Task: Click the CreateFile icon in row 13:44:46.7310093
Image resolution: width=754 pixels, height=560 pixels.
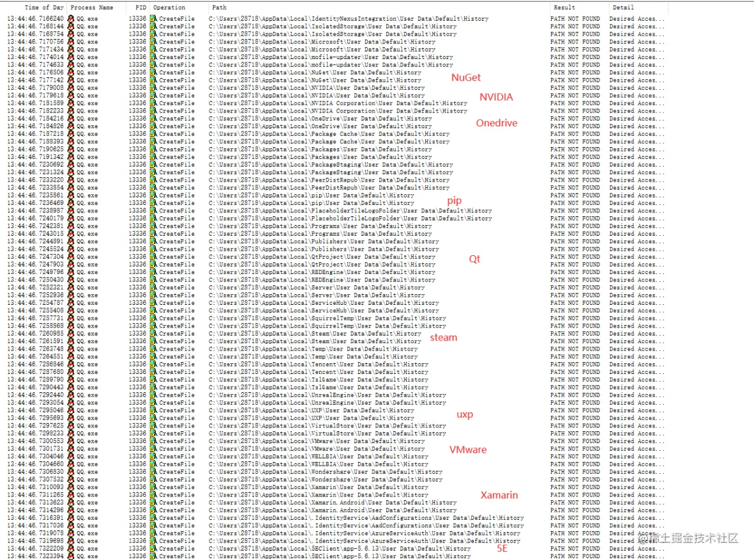Action: coord(153,487)
